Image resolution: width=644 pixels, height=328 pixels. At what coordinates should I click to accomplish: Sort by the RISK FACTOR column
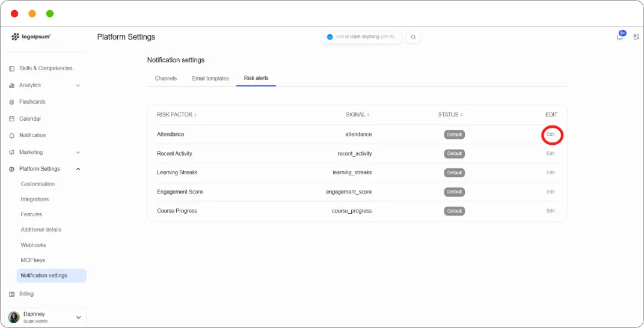[x=177, y=115]
